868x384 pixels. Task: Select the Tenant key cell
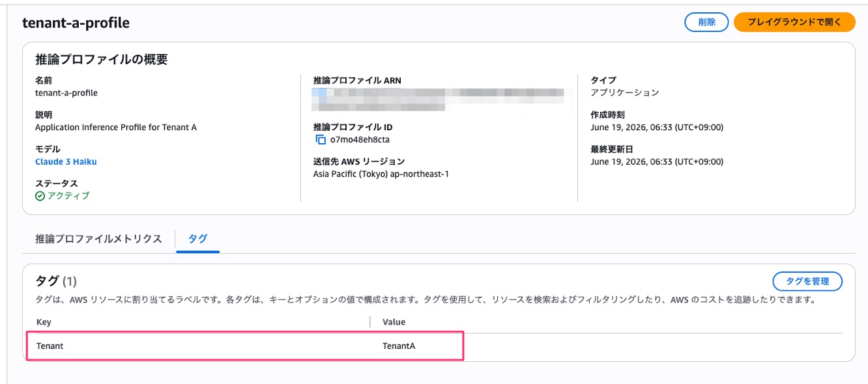click(x=50, y=346)
